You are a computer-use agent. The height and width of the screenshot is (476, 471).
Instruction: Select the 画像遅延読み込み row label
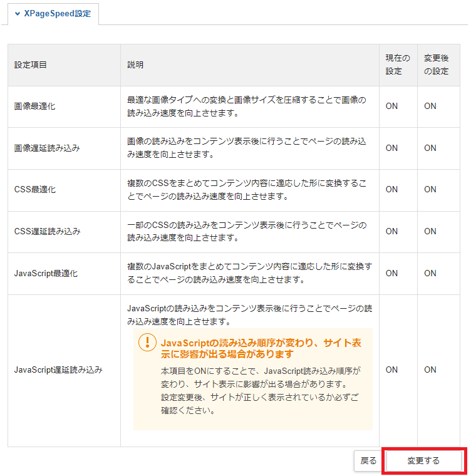(x=47, y=148)
